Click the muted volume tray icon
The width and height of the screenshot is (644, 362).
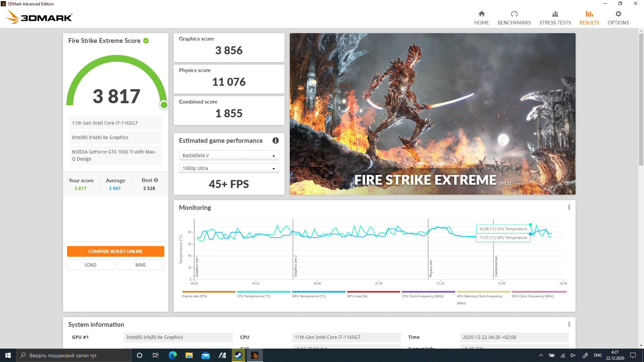tap(573, 355)
